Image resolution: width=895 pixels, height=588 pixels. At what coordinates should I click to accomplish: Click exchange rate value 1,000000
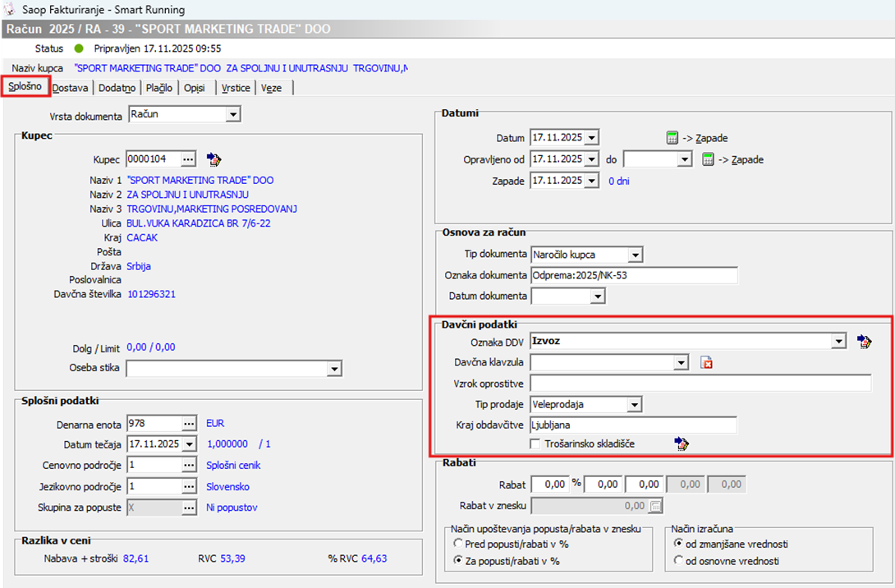coord(227,443)
